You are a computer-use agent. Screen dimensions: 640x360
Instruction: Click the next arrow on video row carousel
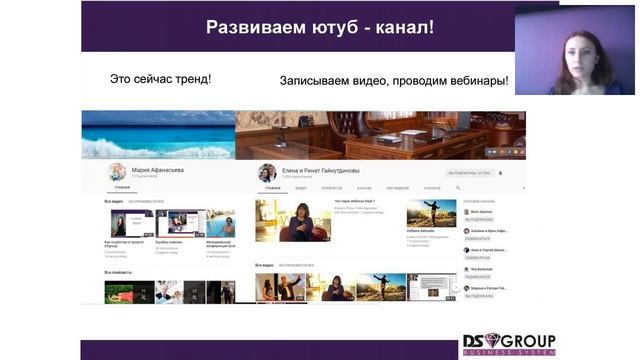[456, 288]
